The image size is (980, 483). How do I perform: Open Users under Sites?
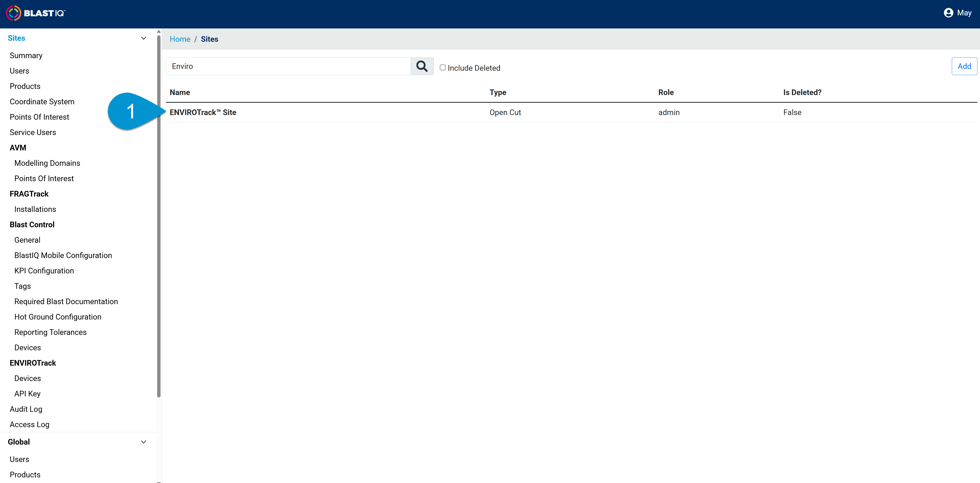coord(19,71)
